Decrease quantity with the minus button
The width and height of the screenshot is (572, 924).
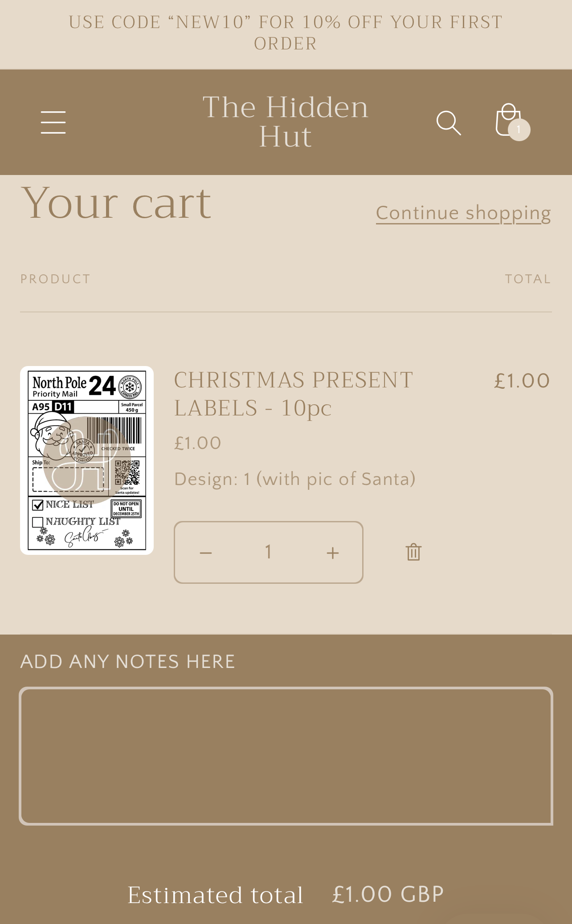[x=205, y=552]
